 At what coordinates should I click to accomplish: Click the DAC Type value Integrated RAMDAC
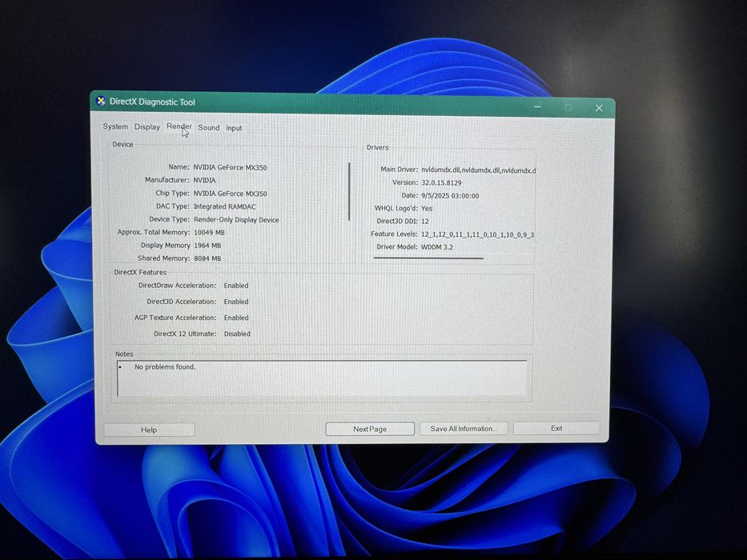(x=224, y=206)
